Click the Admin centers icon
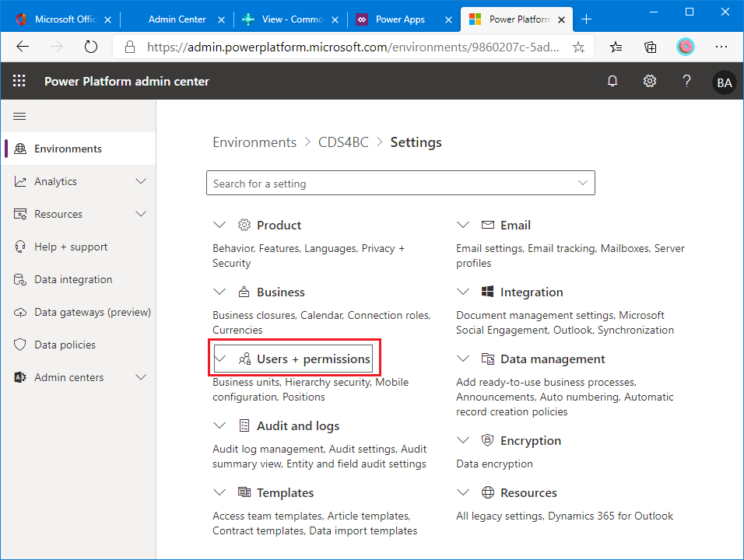Image resolution: width=744 pixels, height=560 pixels. tap(20, 377)
